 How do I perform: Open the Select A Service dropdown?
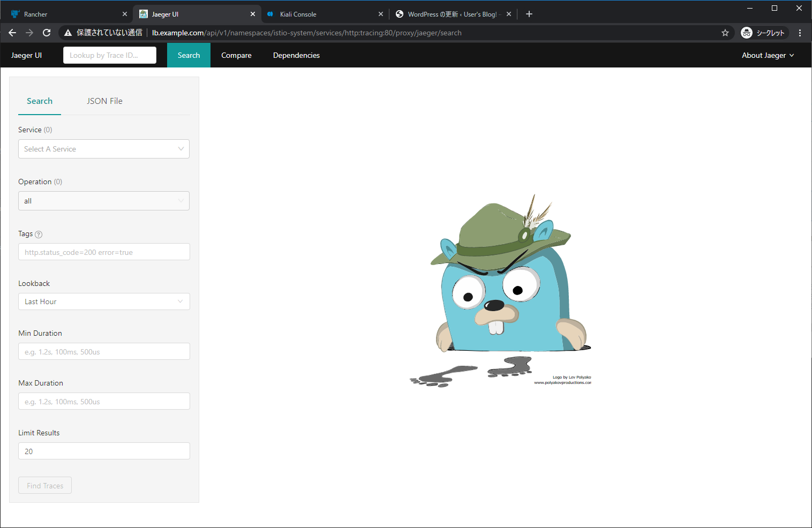(104, 149)
